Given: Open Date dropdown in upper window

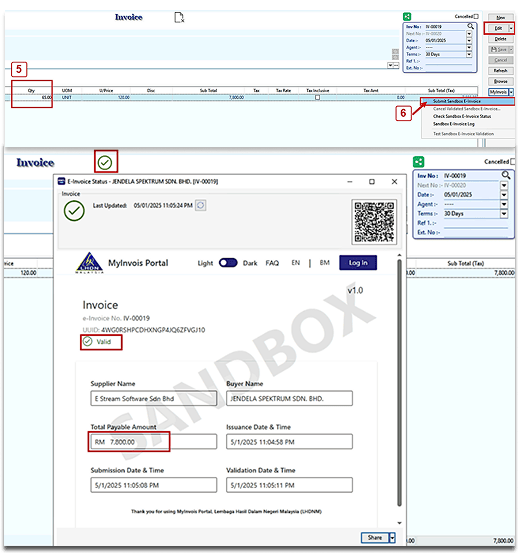Looking at the screenshot, I should coord(469,41).
